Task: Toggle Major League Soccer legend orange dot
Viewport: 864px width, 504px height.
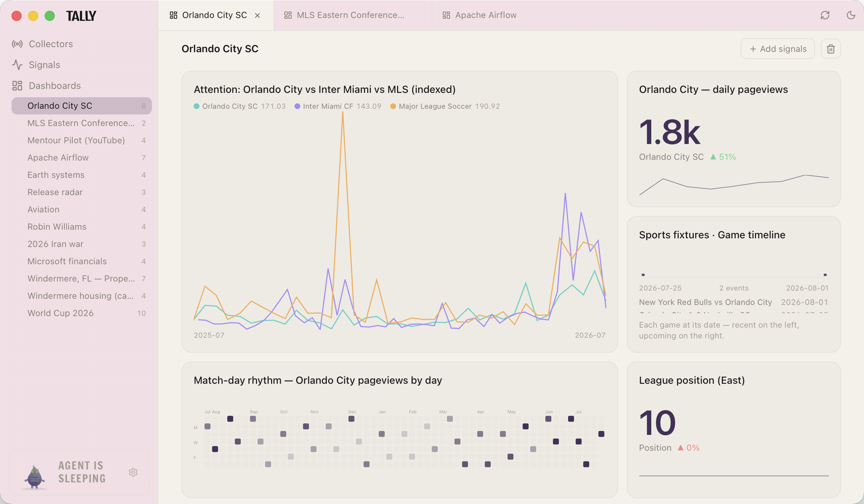Action: coord(393,106)
